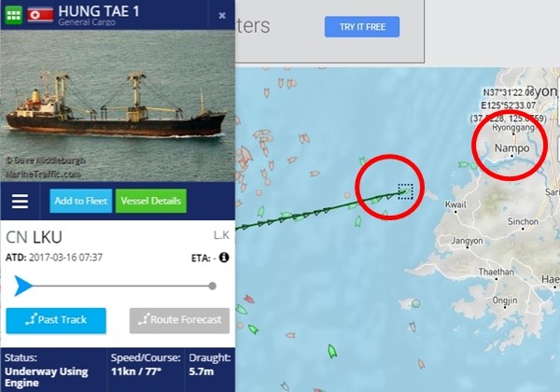This screenshot has width=560, height=392.
Task: Click the Ongjin town label on map
Action: [x=505, y=301]
